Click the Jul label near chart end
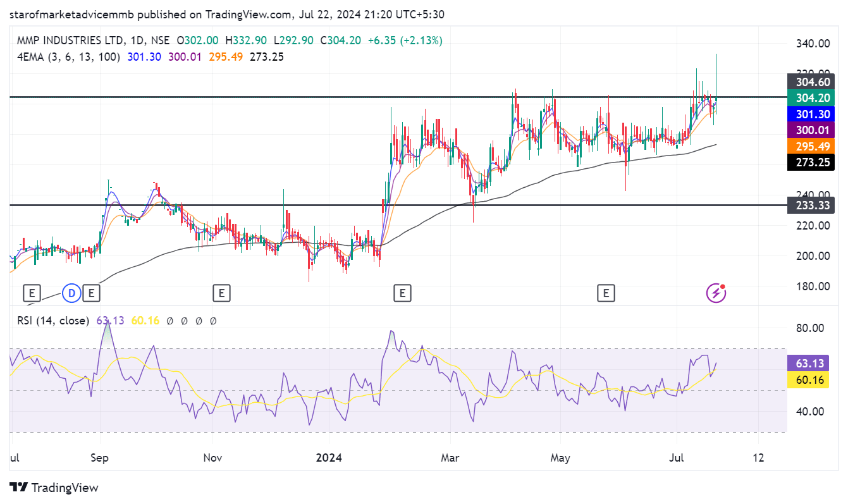The height and width of the screenshot is (504, 848). click(x=677, y=457)
